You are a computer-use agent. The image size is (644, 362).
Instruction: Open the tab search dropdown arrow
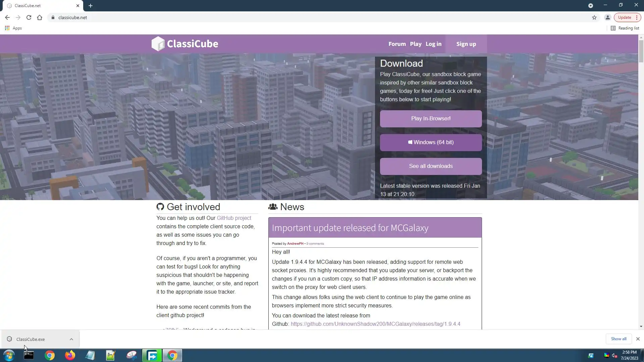(590, 6)
